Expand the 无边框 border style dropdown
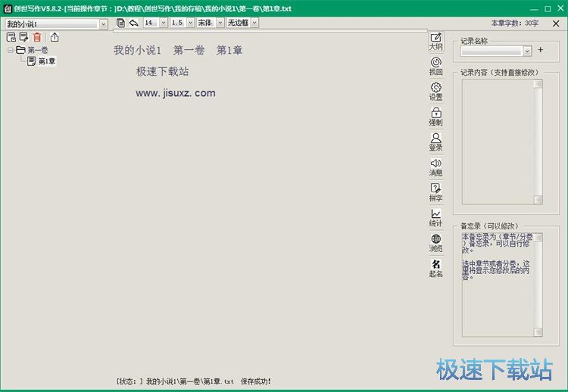The image size is (568, 392). 254,23
